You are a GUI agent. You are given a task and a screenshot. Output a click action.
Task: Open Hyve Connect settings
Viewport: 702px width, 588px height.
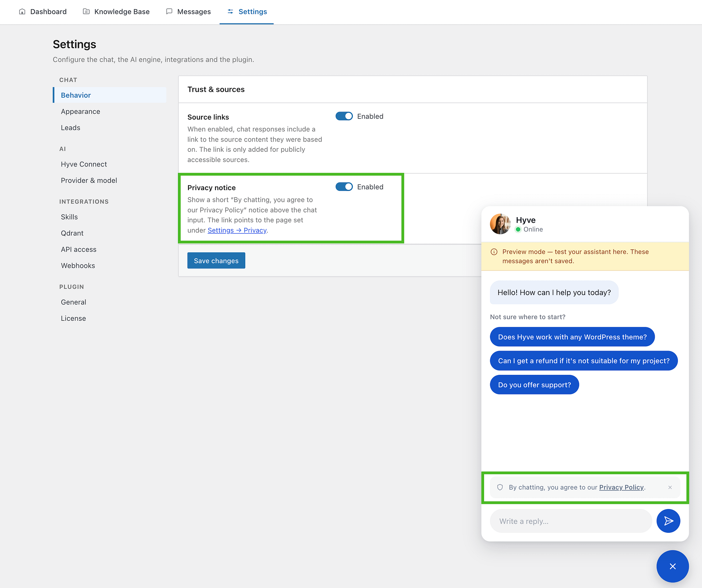(x=84, y=164)
